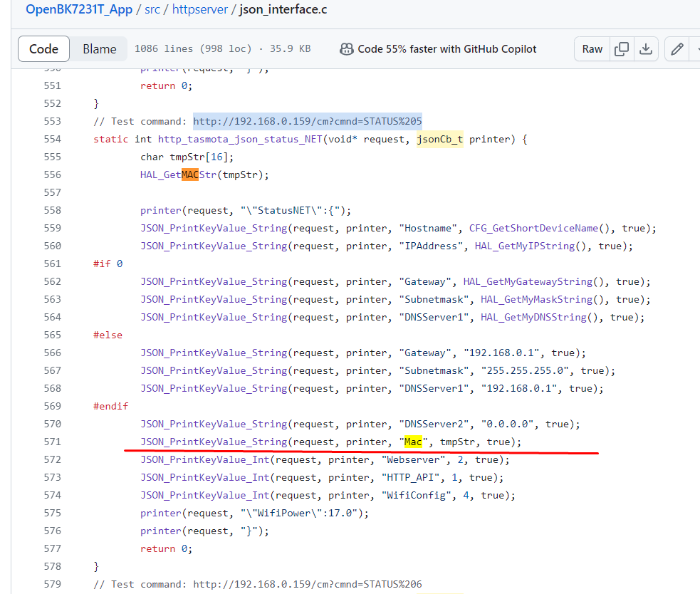Click the #endif directive

pos(110,407)
